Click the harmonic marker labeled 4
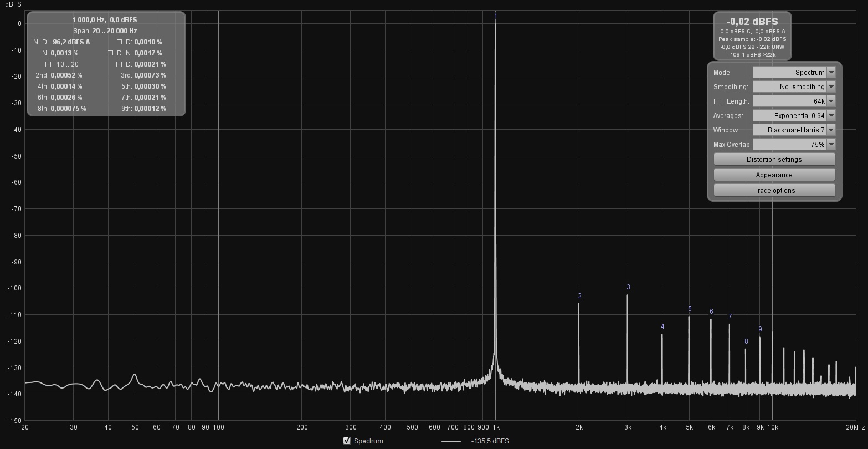Screen dimensions: 868x449 point(662,327)
